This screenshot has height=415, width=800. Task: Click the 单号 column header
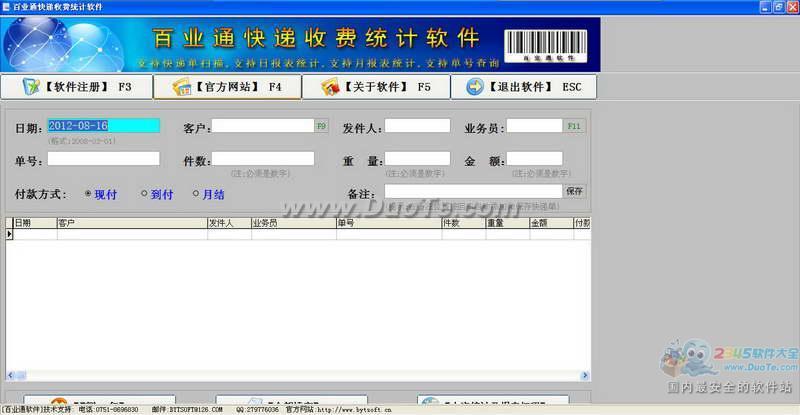[x=389, y=223]
